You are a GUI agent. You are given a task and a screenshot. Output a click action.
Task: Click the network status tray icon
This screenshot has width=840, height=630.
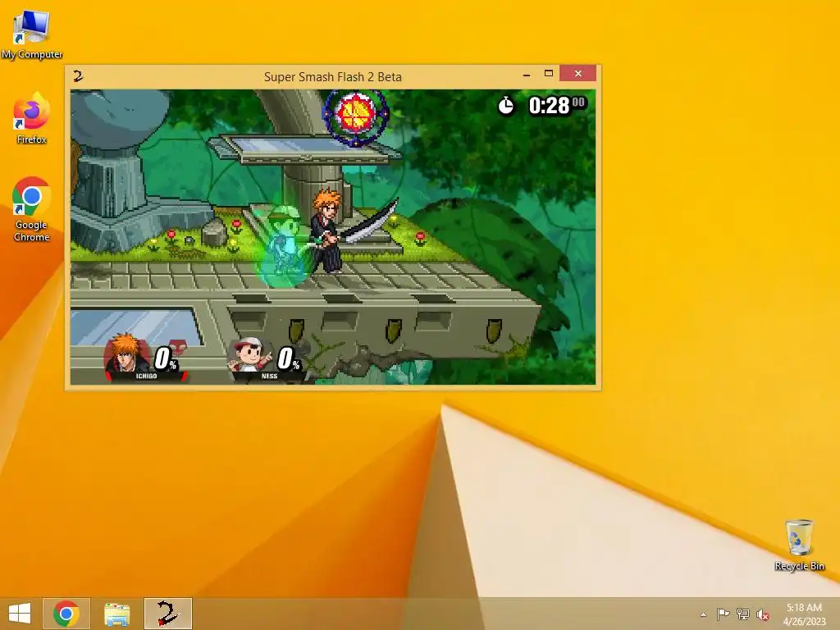[x=743, y=614]
